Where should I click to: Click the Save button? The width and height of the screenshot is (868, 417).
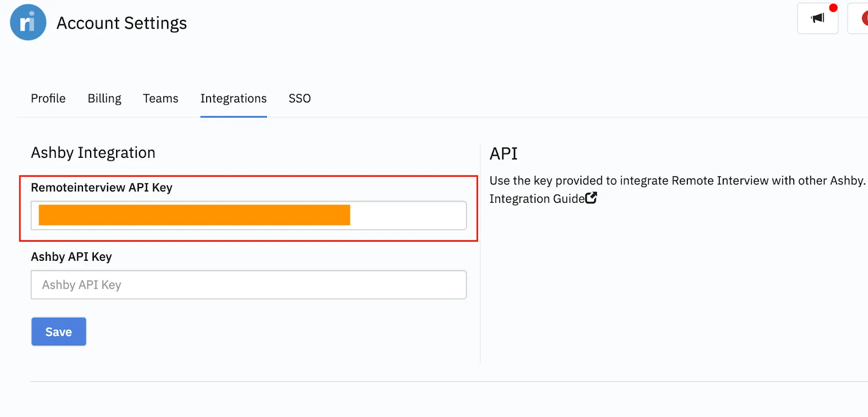click(x=59, y=331)
